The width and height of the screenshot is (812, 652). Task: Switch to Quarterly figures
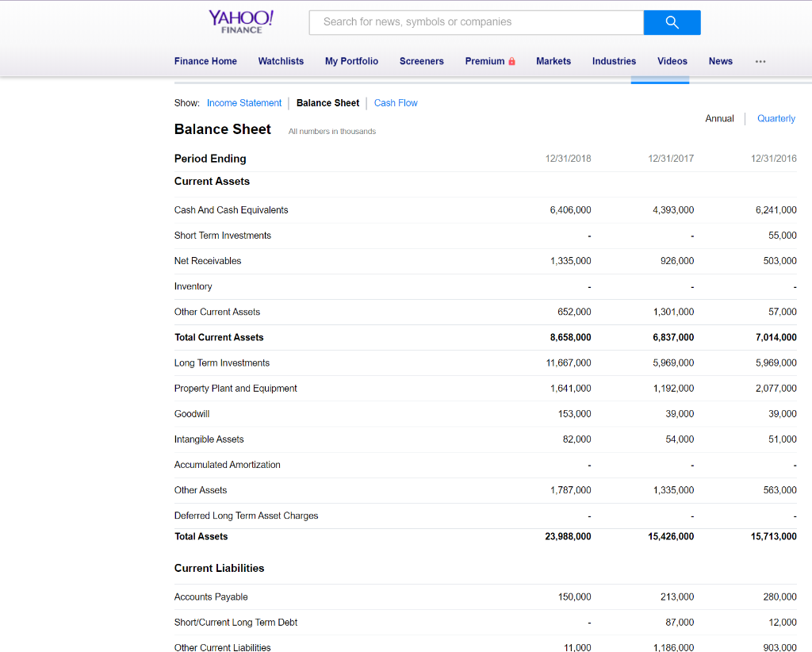coord(776,119)
